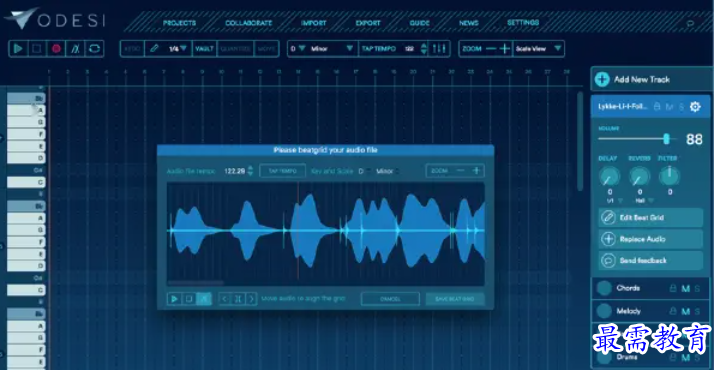Image resolution: width=717 pixels, height=370 pixels.
Task: Zoom in with the main toolbar plus icon
Action: coord(505,48)
